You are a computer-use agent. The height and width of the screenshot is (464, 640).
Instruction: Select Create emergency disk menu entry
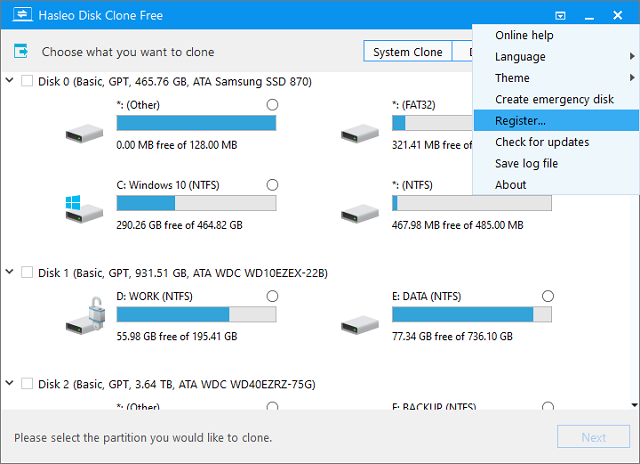(x=554, y=99)
